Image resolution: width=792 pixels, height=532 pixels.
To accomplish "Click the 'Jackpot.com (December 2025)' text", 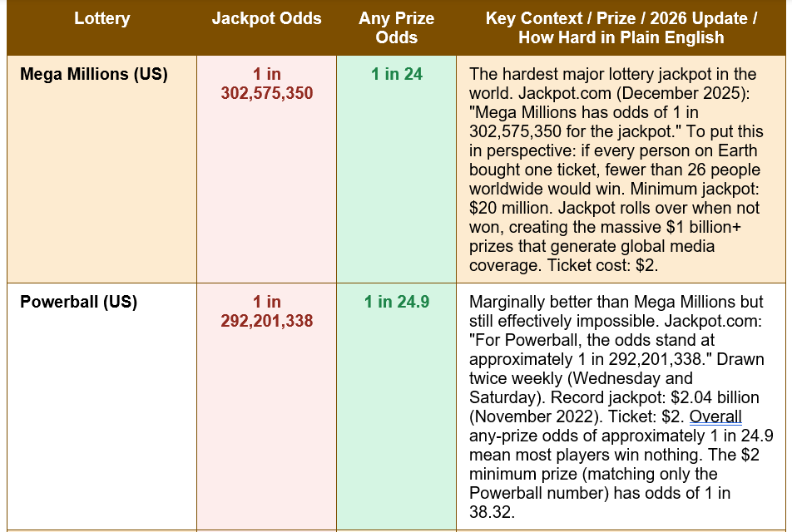I will 632,93.
